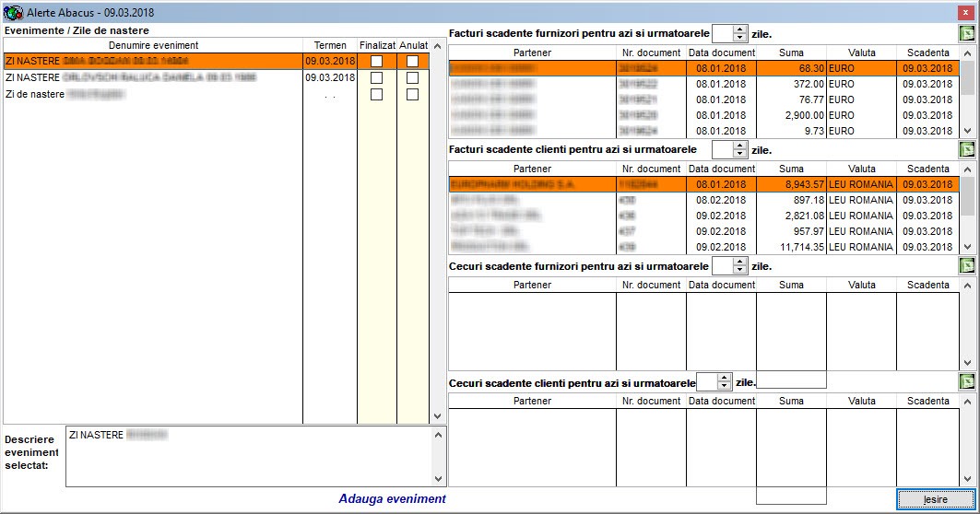Image resolution: width=980 pixels, height=514 pixels.
Task: Click inside event description text box
Action: click(248, 457)
